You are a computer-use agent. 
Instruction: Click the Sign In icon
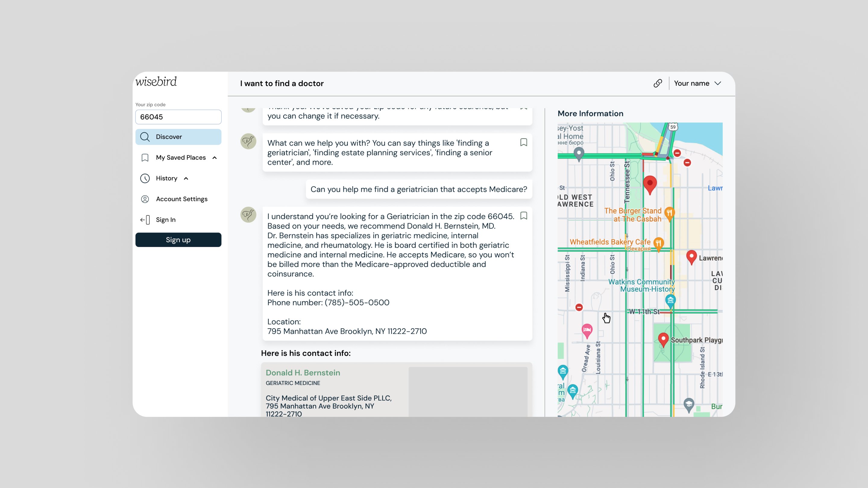tap(145, 220)
